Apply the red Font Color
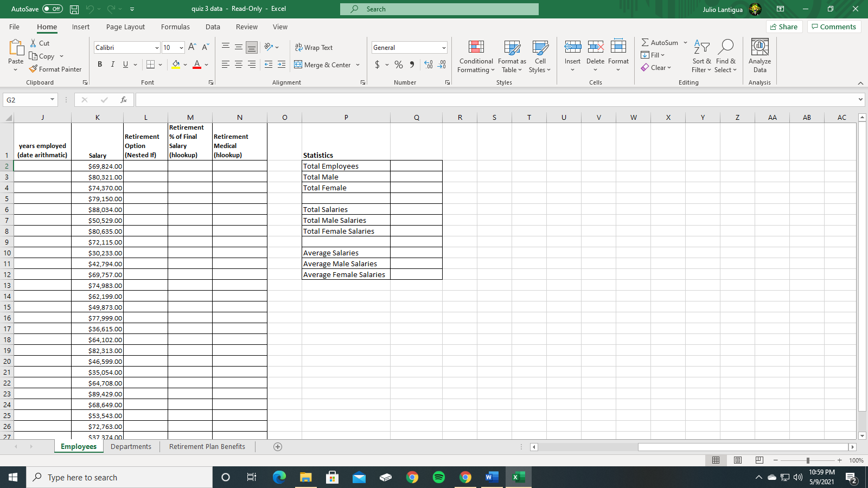Image resolution: width=868 pixels, height=488 pixels. [197, 65]
